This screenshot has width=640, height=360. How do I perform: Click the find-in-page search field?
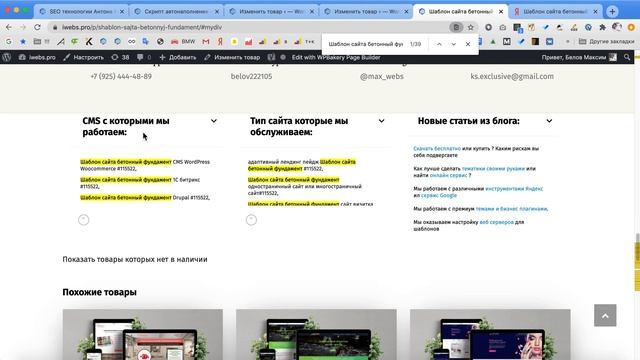point(366,44)
